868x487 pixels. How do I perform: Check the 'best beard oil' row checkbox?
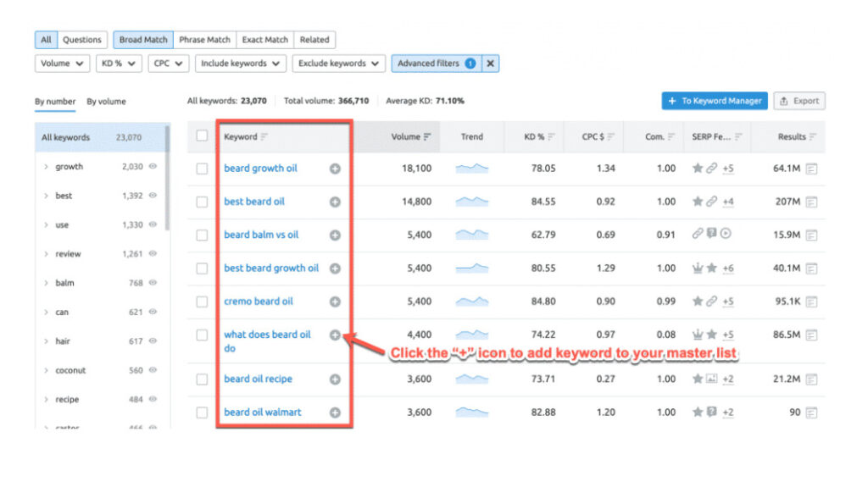(202, 202)
